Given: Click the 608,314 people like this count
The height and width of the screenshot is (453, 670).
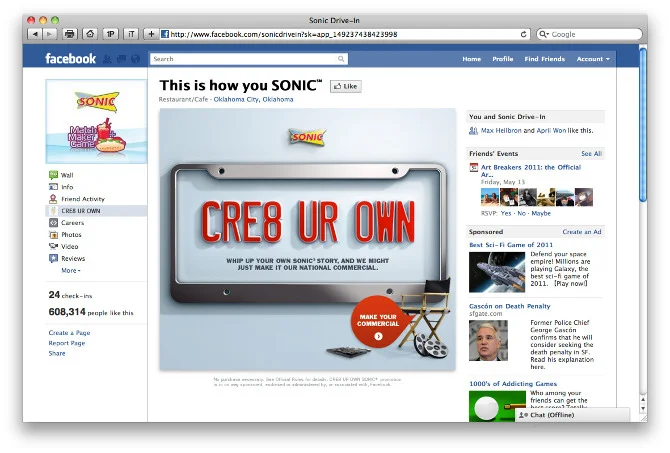Looking at the screenshot, I should [x=91, y=312].
